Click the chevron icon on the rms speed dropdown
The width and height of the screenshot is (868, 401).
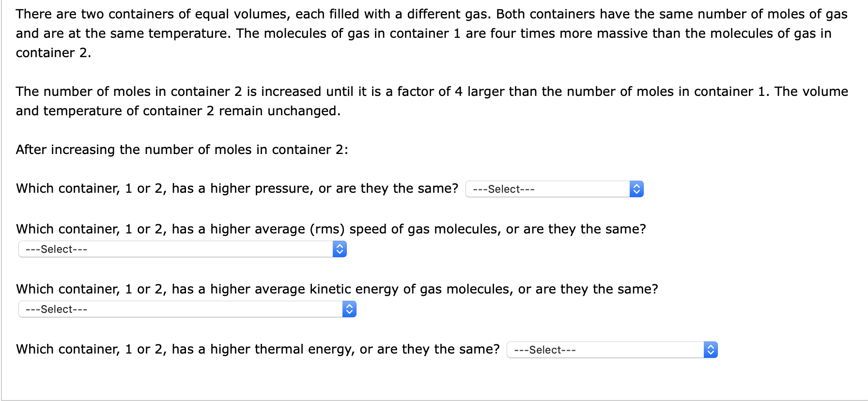[340, 249]
